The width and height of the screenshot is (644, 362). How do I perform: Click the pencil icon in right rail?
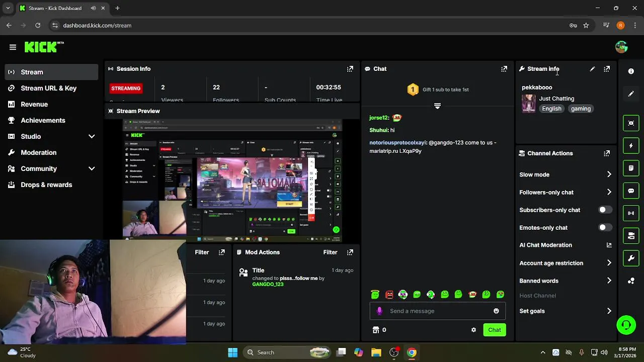(631, 94)
